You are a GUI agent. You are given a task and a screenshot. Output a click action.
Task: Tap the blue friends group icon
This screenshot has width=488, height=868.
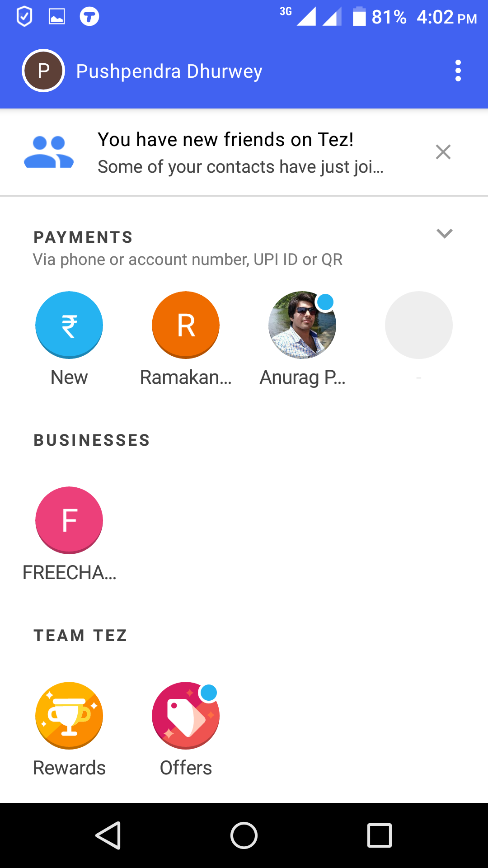point(49,152)
